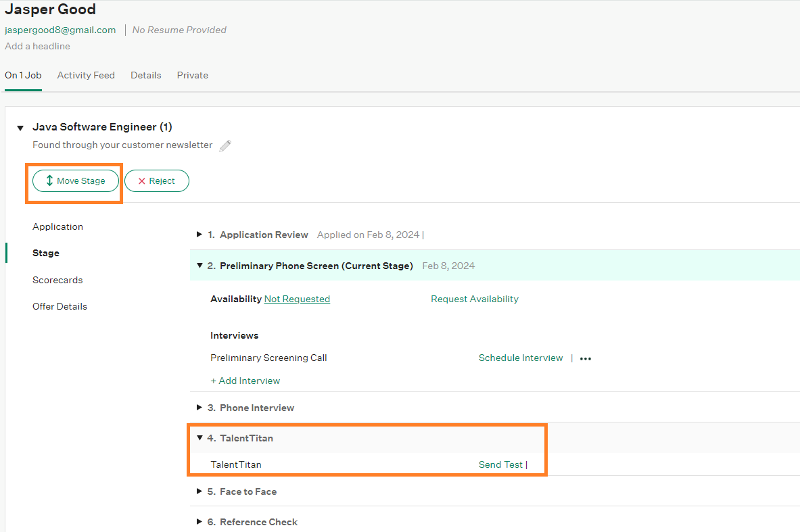Select Scorecards in the side menu
Image resolution: width=800 pixels, height=532 pixels.
[x=57, y=280]
